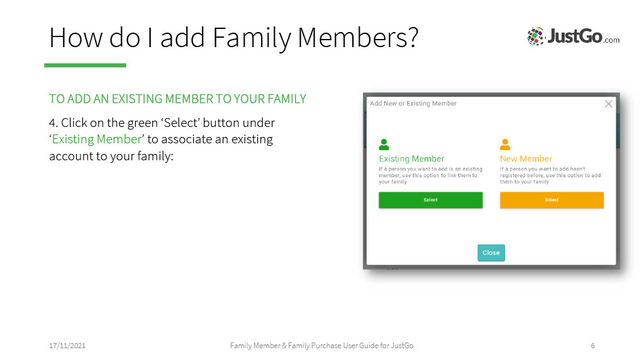This screenshot has width=644, height=362.
Task: Click the 'Existing Member' green heading in dialog
Action: [x=411, y=159]
